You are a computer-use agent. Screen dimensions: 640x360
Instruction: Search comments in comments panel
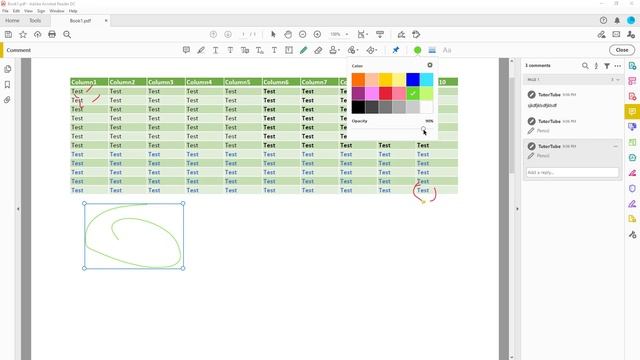[585, 65]
